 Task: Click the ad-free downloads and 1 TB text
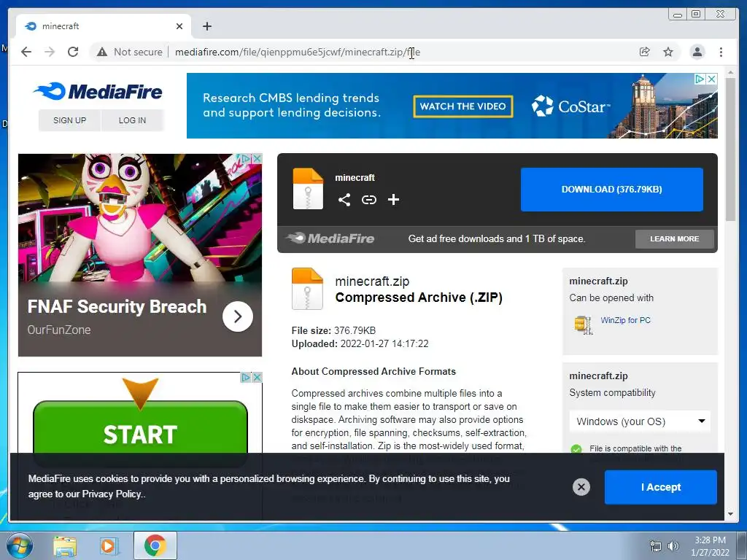point(496,239)
